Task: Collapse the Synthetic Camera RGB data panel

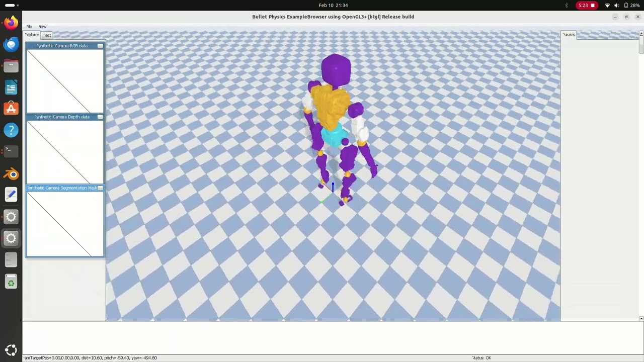Action: 100,46
